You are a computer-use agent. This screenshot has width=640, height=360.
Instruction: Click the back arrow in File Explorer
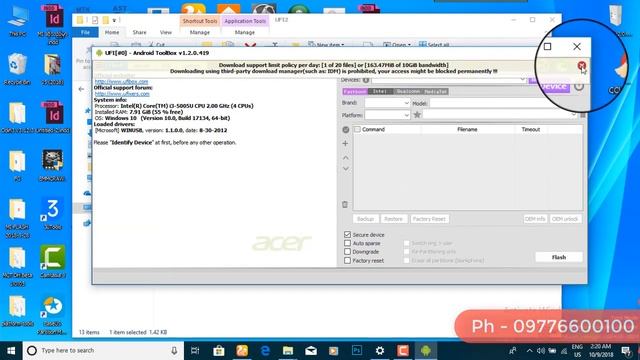click(81, 89)
